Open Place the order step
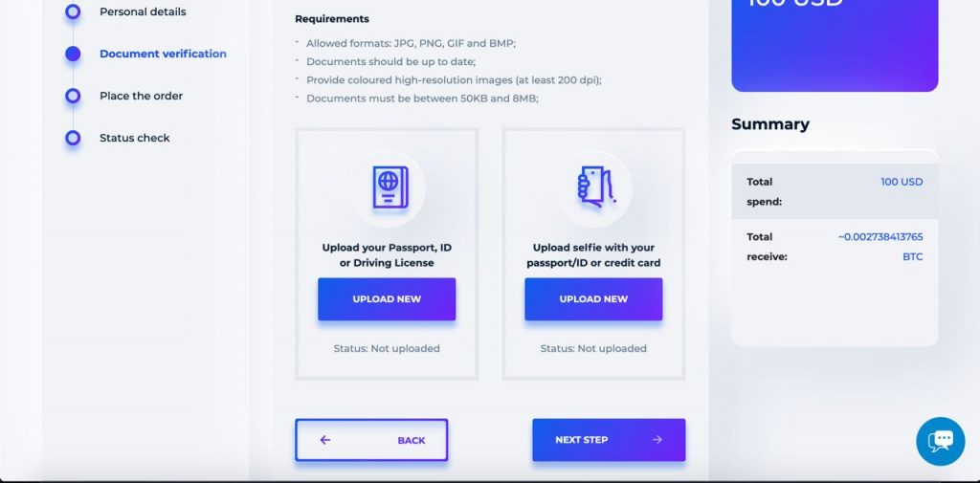Image resolution: width=980 pixels, height=483 pixels. pyautogui.click(x=142, y=96)
